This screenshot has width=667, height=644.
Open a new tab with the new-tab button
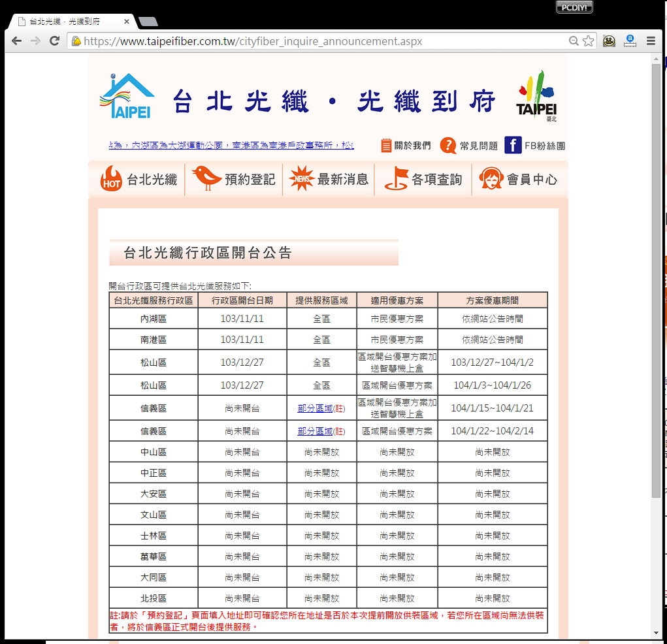pyautogui.click(x=148, y=22)
